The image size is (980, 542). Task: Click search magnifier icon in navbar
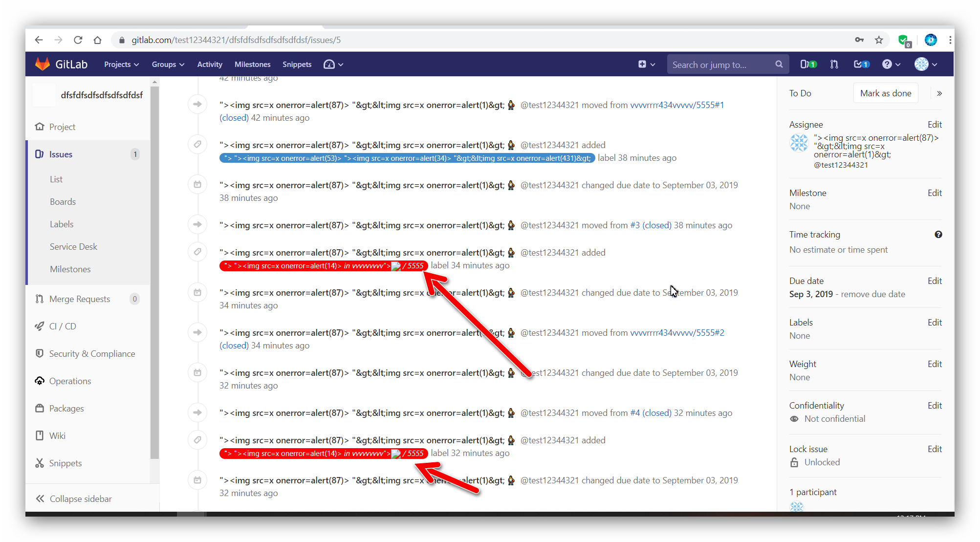[x=779, y=64]
